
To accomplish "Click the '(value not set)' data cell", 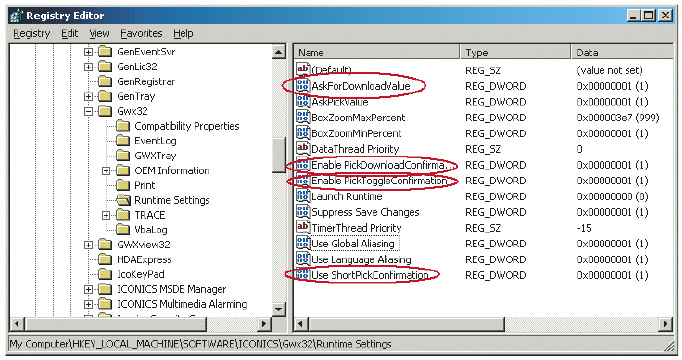I will tap(609, 70).
